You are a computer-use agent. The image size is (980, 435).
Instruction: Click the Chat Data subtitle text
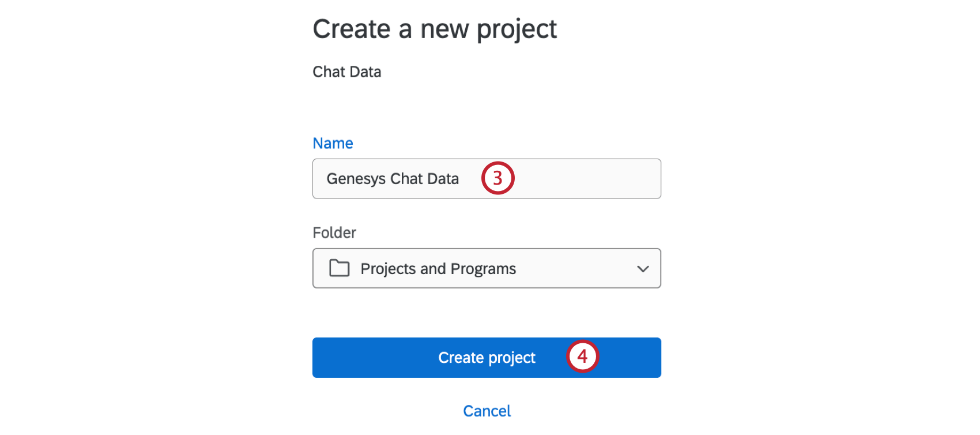[346, 72]
